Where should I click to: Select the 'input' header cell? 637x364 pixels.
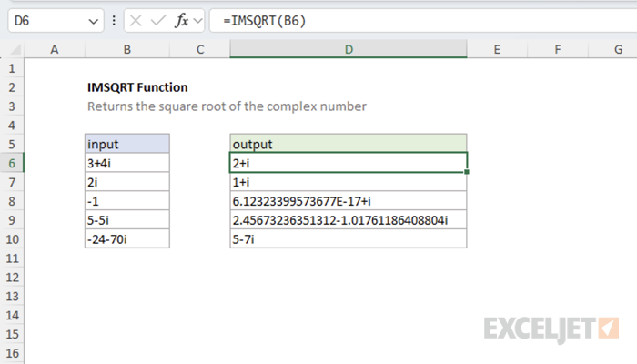pyautogui.click(x=127, y=144)
